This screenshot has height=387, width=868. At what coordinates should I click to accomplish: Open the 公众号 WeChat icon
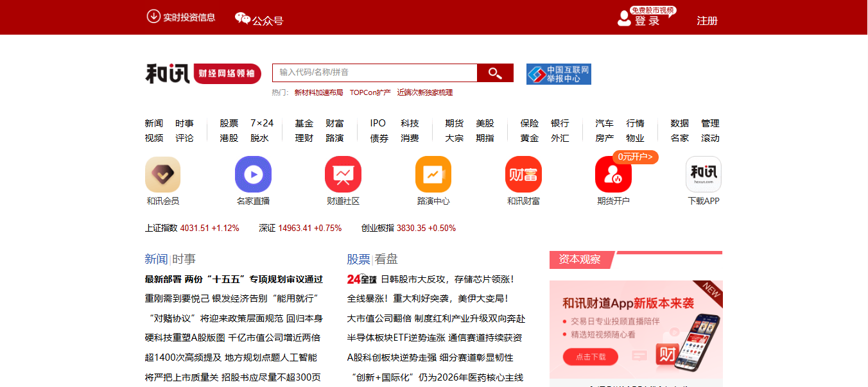[x=243, y=19]
